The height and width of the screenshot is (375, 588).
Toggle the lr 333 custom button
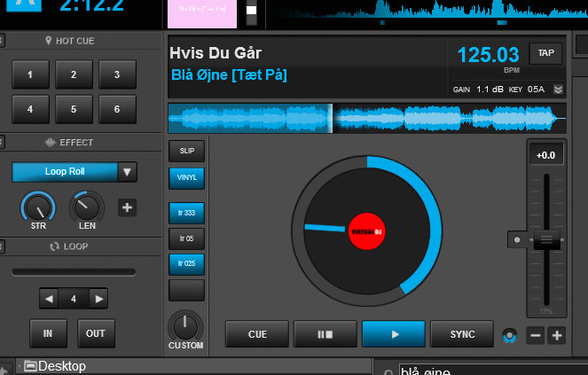[x=187, y=213]
